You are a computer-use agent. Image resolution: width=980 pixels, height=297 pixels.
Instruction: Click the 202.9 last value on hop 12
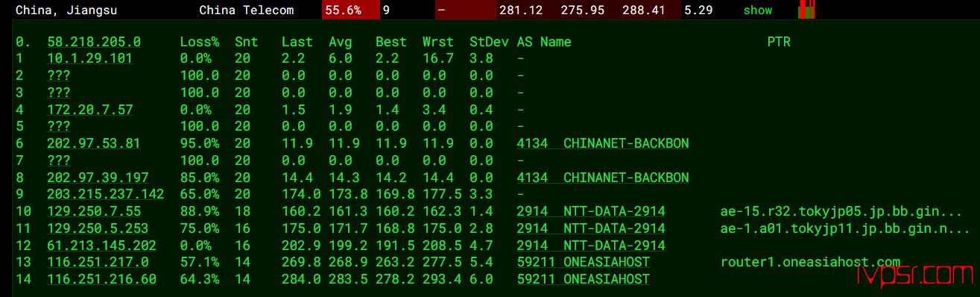click(x=301, y=246)
